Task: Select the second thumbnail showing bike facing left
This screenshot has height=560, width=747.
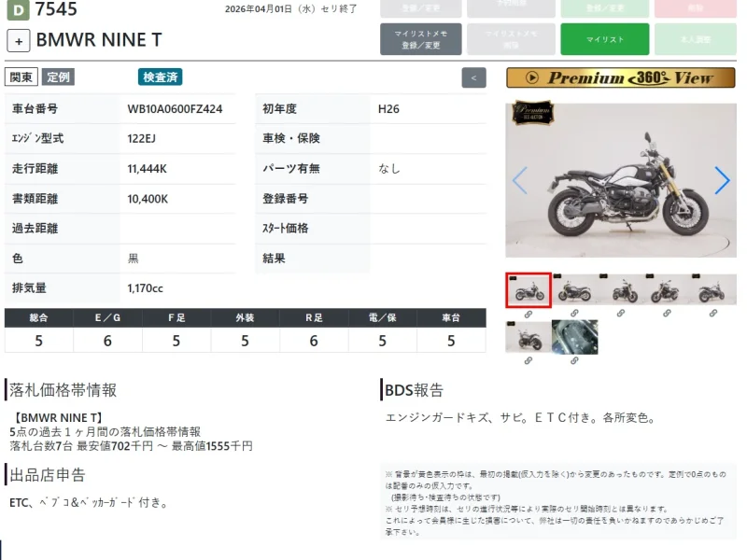Action: click(x=574, y=289)
